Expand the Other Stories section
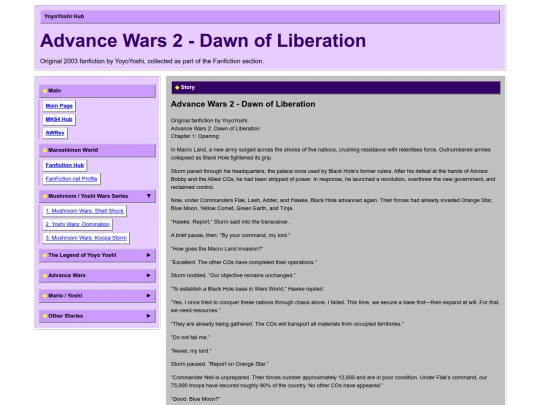The image size is (540, 405). [x=97, y=316]
